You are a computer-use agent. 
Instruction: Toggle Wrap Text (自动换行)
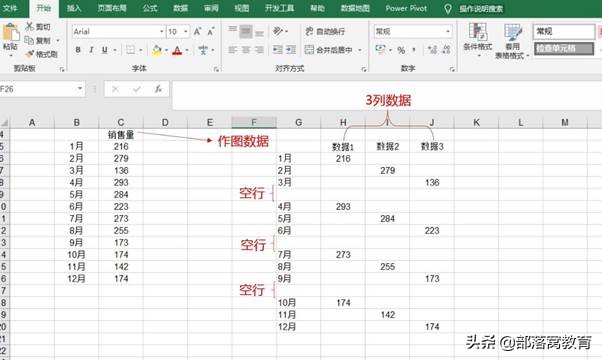[326, 31]
